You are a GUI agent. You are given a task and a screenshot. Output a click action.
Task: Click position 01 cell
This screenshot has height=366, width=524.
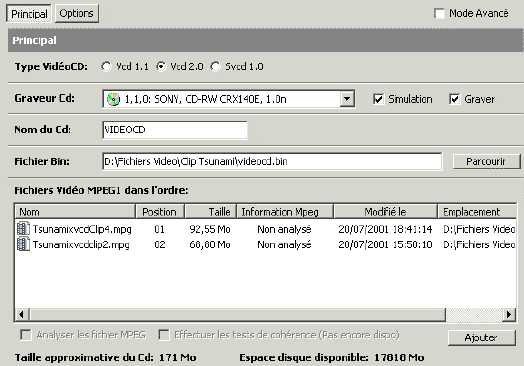(x=160, y=229)
